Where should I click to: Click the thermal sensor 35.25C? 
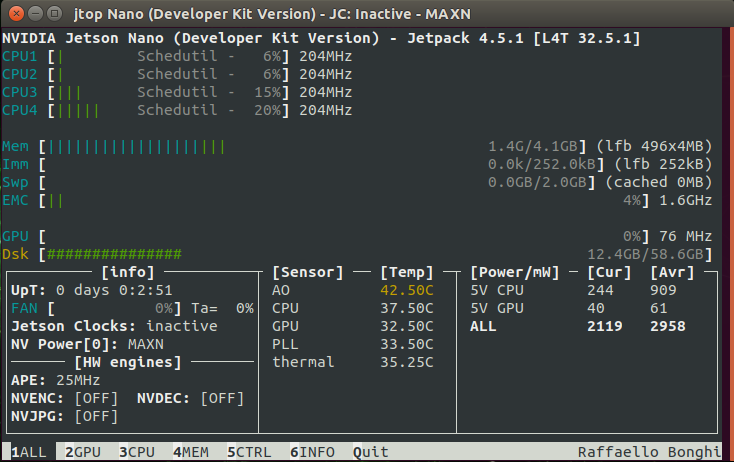(407, 362)
